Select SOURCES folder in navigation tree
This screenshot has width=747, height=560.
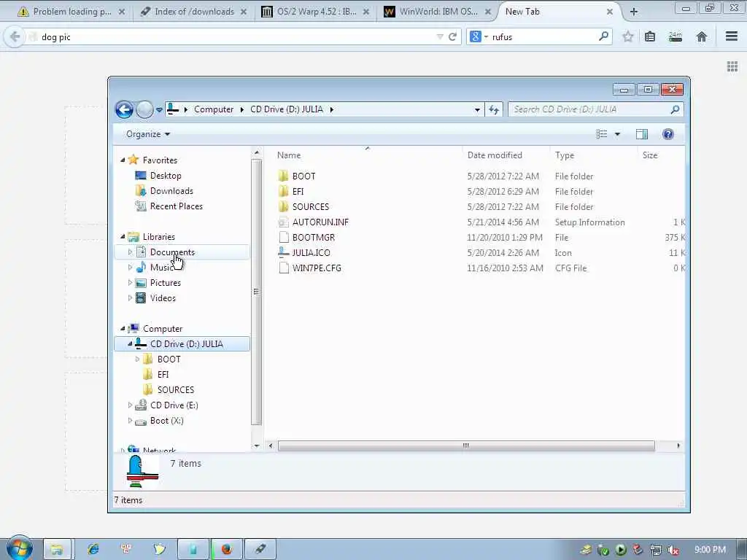[x=176, y=390]
